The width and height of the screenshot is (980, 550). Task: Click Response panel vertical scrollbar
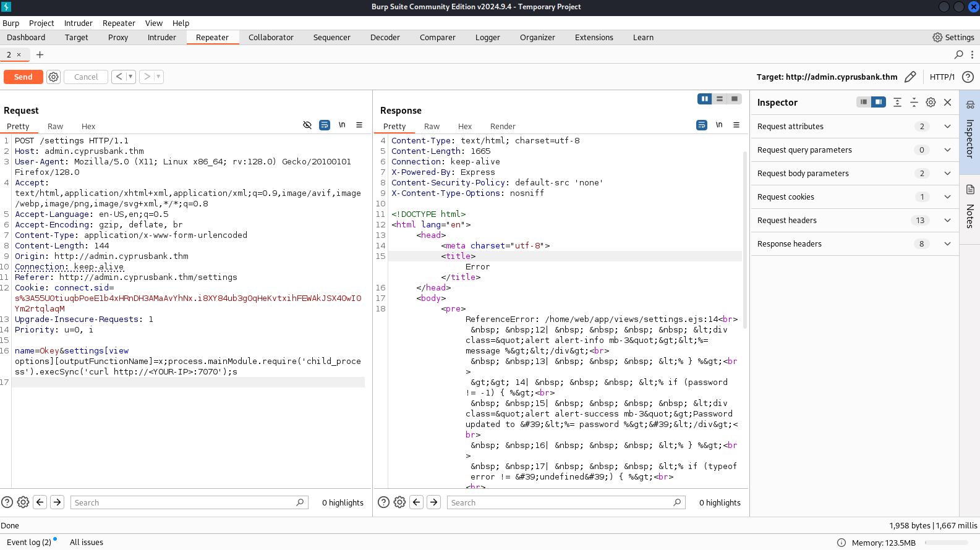[x=745, y=241]
